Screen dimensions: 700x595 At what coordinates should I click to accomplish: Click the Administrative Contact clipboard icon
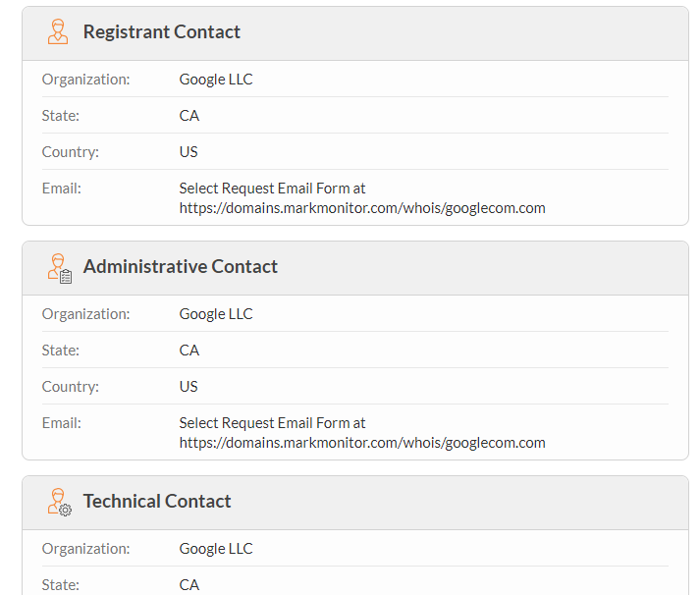coord(60,268)
